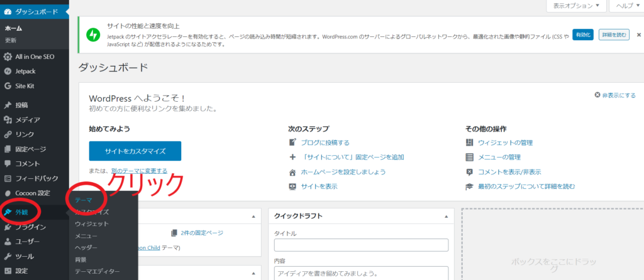Screen dimensions: 644x280
Task: Click the コメント speech bubble icon
Action: (x=8, y=164)
